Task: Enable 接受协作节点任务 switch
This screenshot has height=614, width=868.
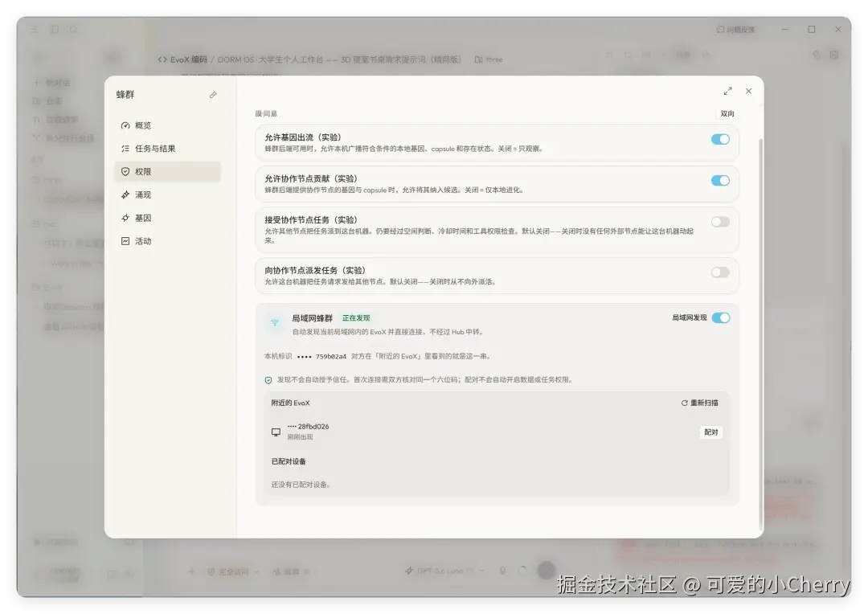Action: click(720, 222)
